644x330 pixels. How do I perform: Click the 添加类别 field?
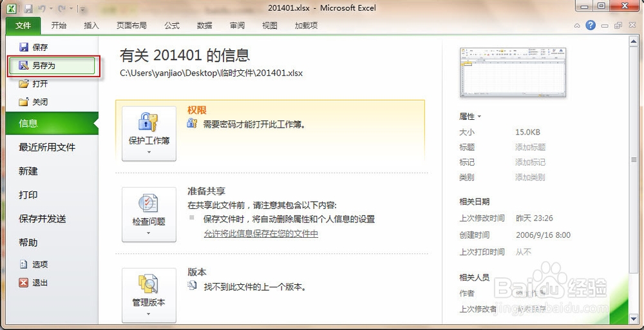click(x=530, y=177)
